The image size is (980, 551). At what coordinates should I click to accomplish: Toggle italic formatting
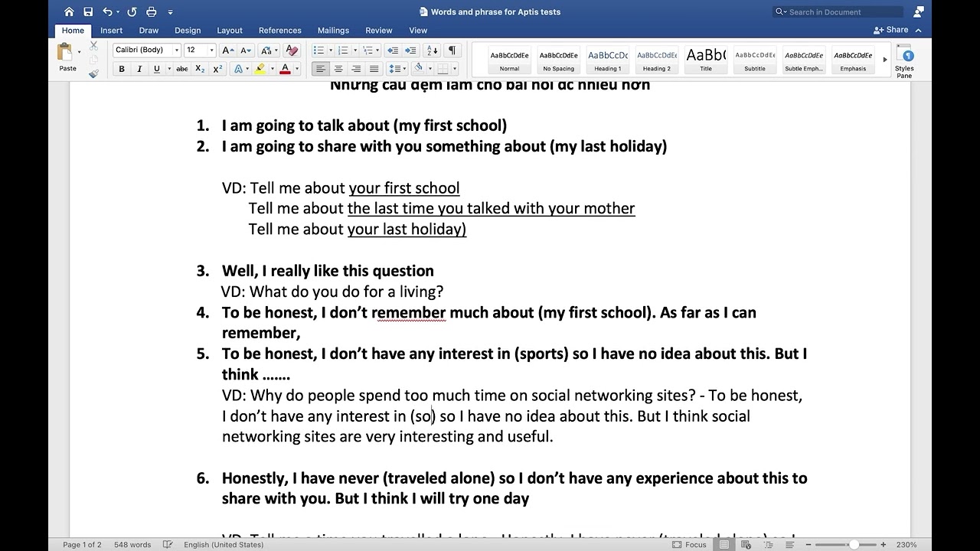click(x=139, y=69)
